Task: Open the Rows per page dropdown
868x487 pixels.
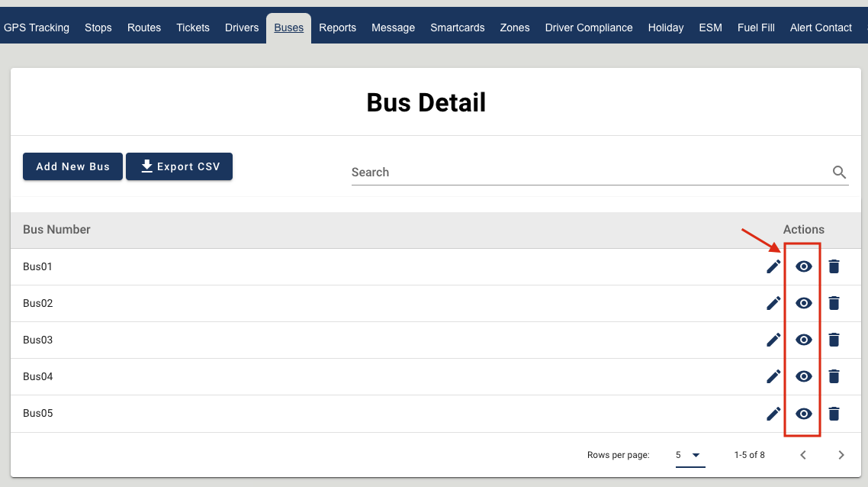Action: [x=690, y=456]
